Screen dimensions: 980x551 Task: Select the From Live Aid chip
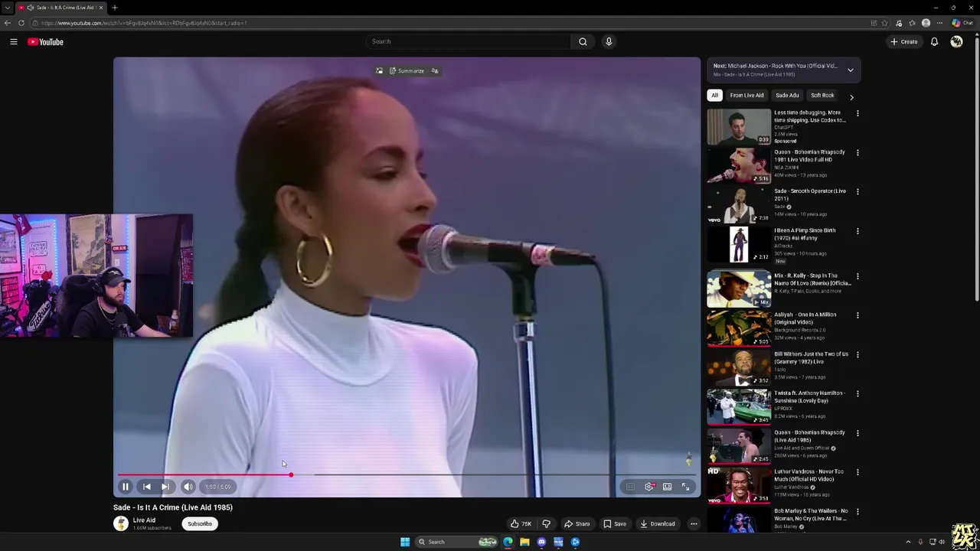tap(746, 96)
